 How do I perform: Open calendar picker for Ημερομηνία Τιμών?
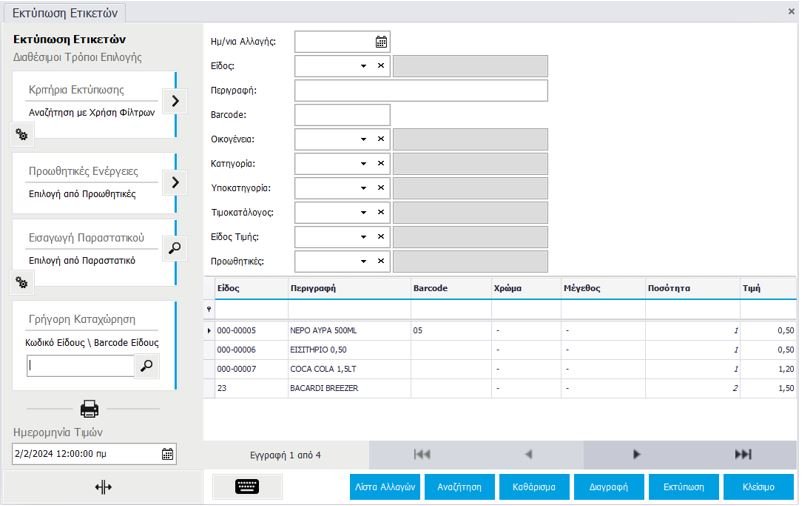coord(167,454)
